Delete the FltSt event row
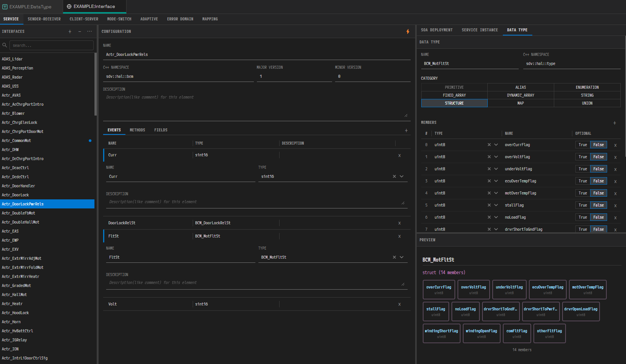 (399, 236)
